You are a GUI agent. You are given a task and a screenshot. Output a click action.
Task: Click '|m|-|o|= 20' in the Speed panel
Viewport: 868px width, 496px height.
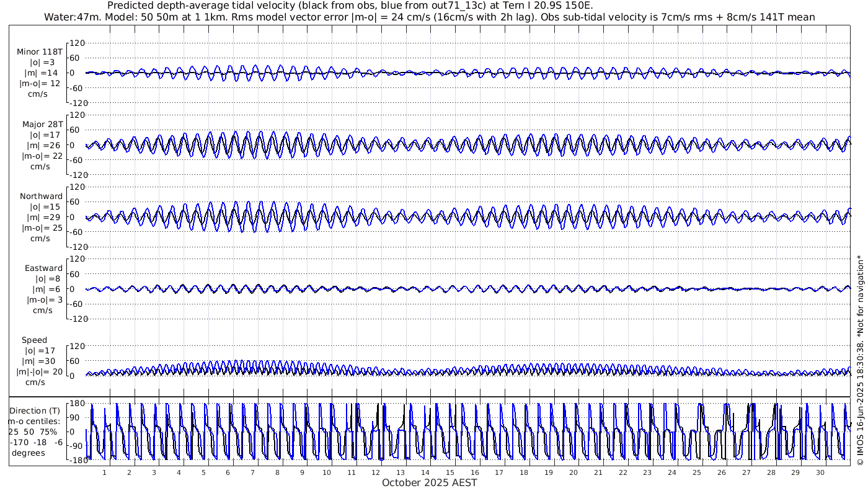40,372
